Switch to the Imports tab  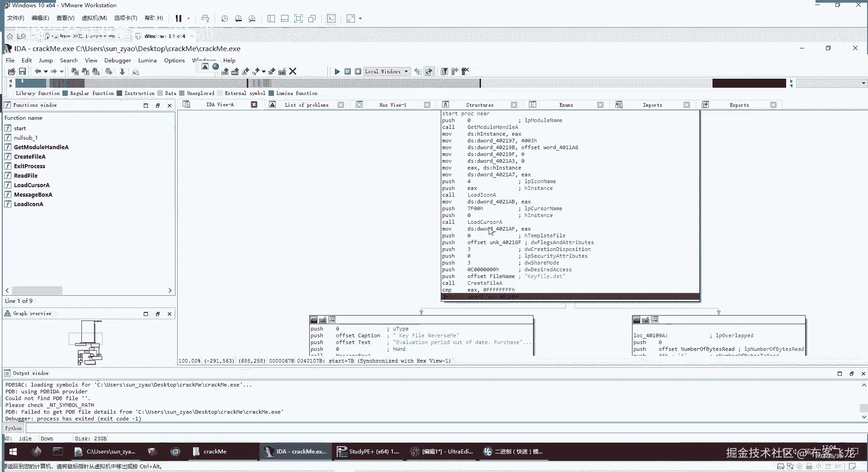pos(652,105)
